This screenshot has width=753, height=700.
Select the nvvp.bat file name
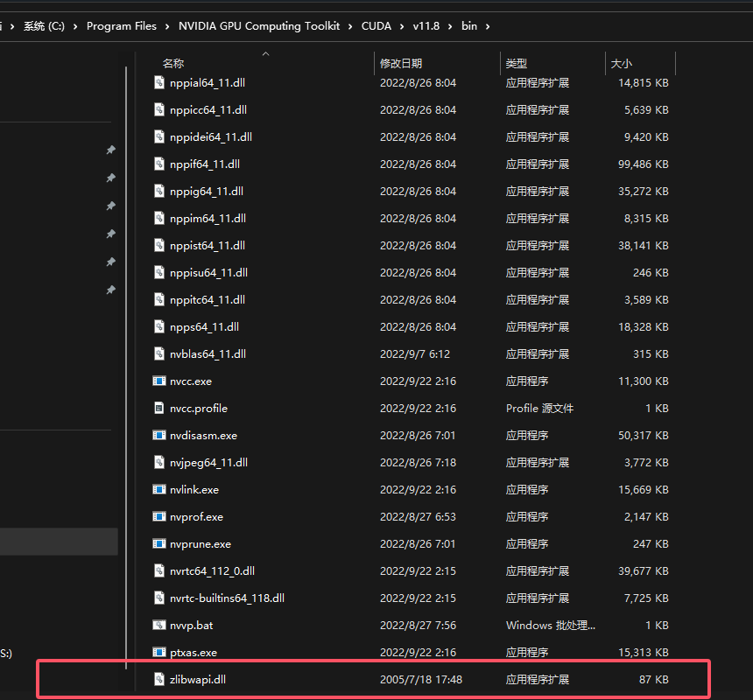point(191,625)
